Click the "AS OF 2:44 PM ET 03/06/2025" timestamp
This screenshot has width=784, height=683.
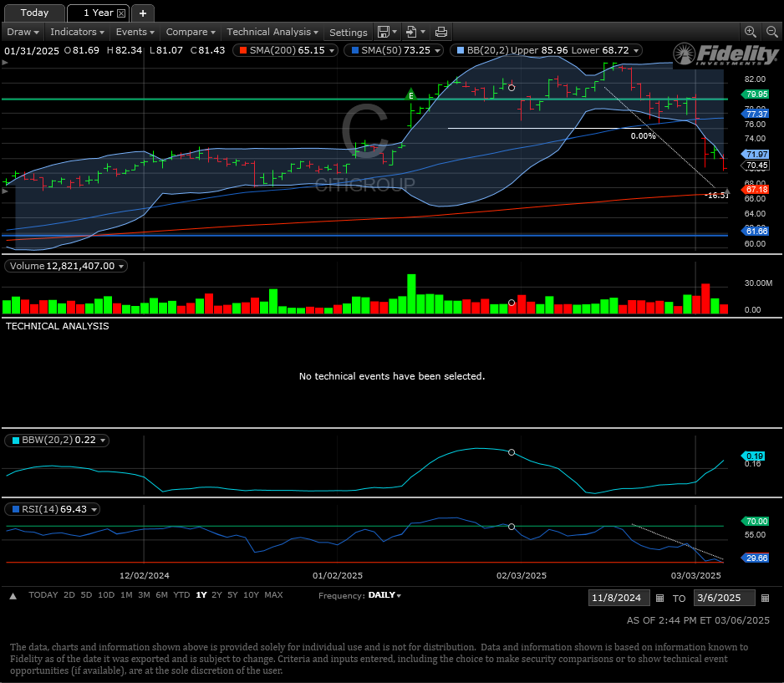click(x=698, y=620)
